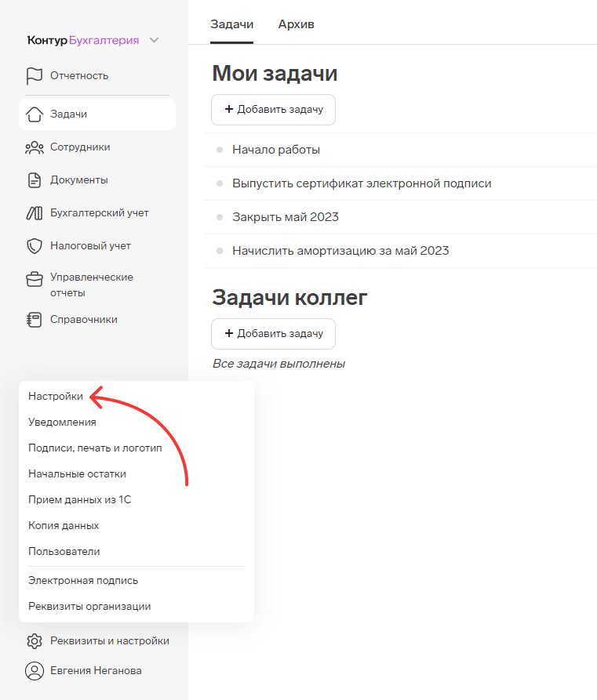The width and height of the screenshot is (597, 700).
Task: Click the people icon for Сотрудники
Action: coord(34,147)
